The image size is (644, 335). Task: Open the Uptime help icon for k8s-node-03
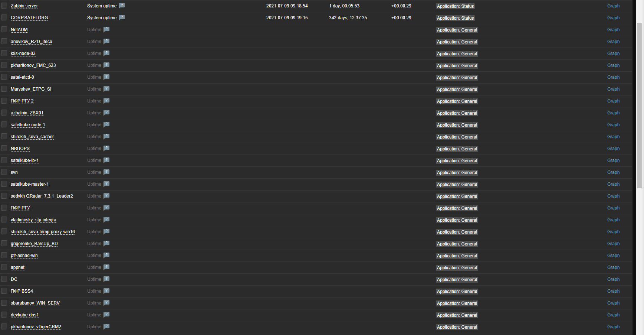pyautogui.click(x=106, y=53)
